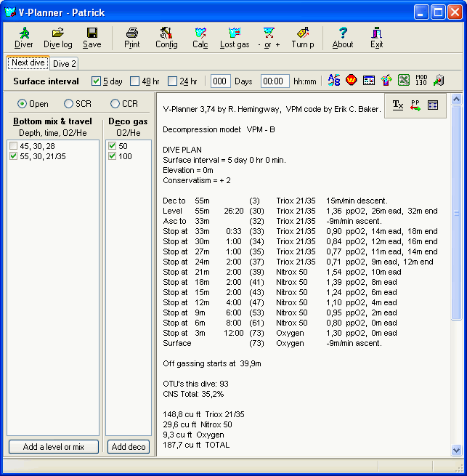Enable the 48 hr surface interval checkbox
Viewport: 467px width, 476px height.
point(135,81)
